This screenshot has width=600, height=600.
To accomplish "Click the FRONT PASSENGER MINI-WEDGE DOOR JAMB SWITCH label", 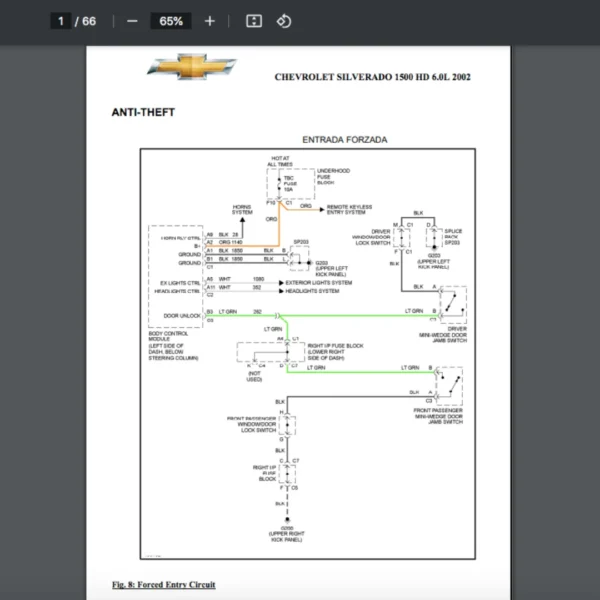I will click(439, 416).
